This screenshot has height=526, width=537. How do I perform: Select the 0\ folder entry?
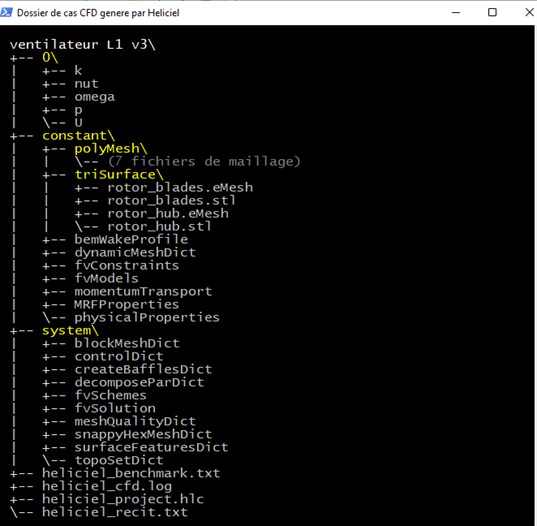(x=50, y=57)
